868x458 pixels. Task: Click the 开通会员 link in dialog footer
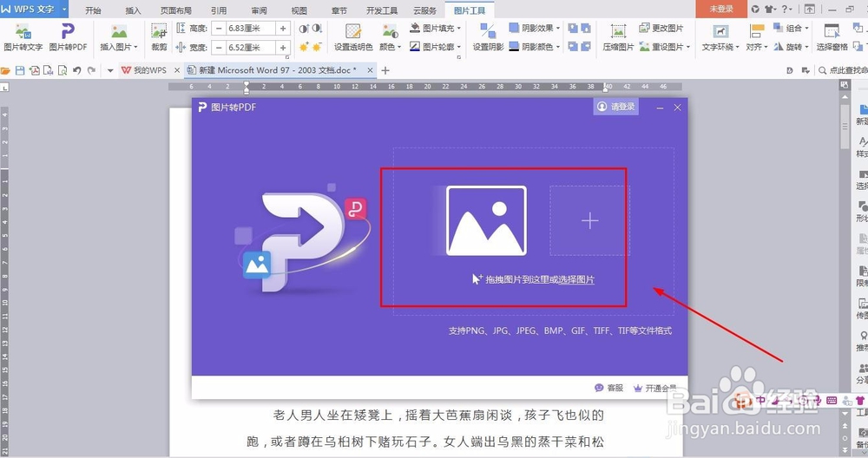[x=654, y=388]
